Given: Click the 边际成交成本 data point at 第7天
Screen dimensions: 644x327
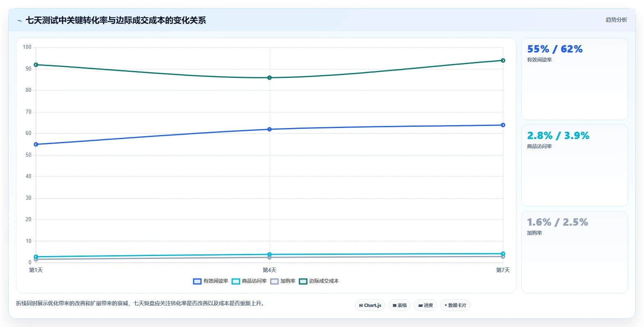Looking at the screenshot, I should pyautogui.click(x=503, y=60).
